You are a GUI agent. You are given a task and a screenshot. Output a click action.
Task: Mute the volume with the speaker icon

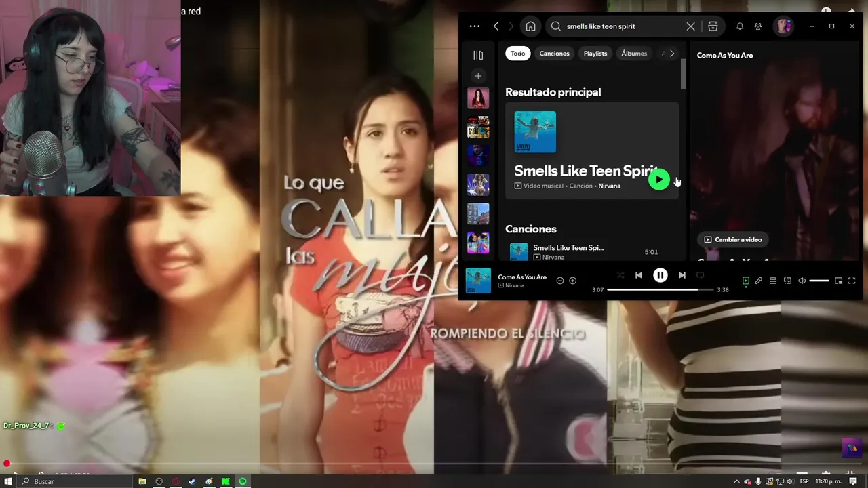pyautogui.click(x=802, y=281)
